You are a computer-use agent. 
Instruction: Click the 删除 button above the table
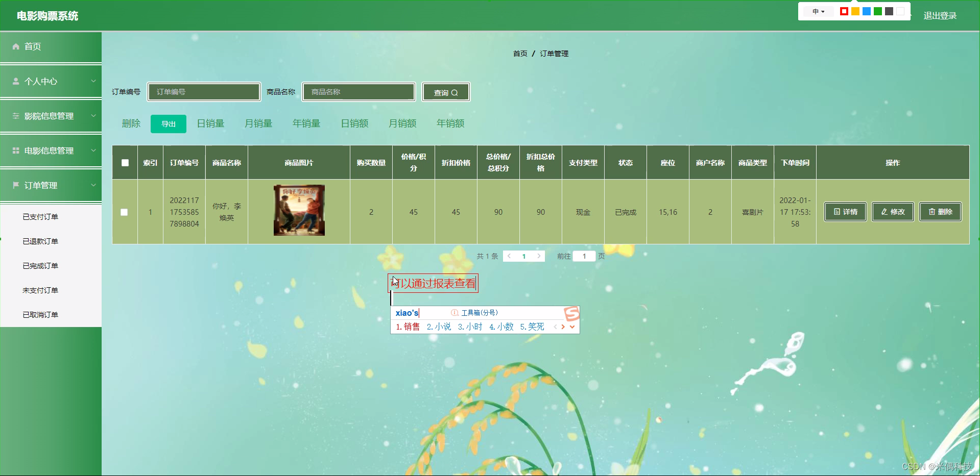pyautogui.click(x=131, y=123)
